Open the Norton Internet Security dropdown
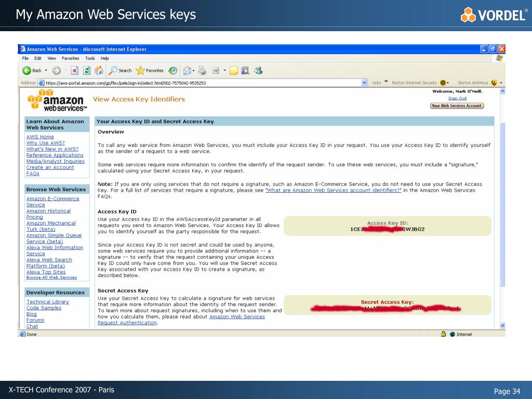 coord(448,83)
